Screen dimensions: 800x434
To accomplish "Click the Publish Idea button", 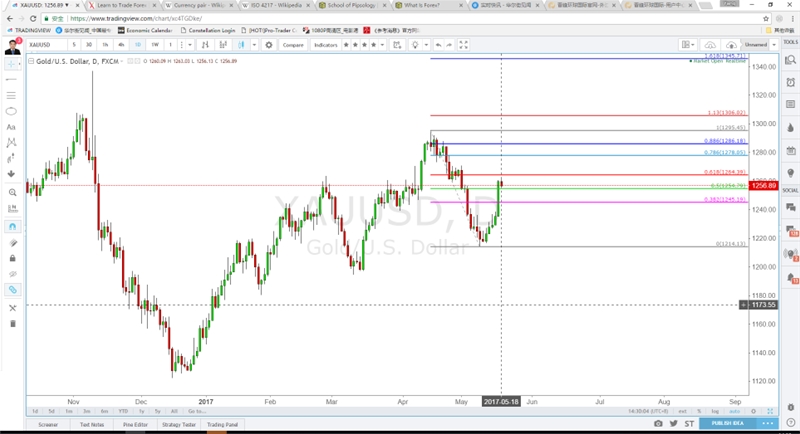I will [x=727, y=423].
